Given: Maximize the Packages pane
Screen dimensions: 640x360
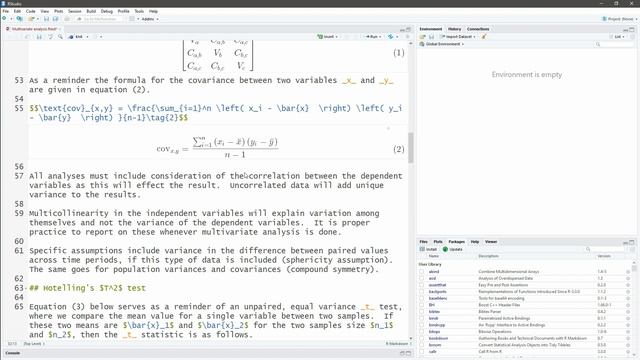Looking at the screenshot, I should 632,242.
